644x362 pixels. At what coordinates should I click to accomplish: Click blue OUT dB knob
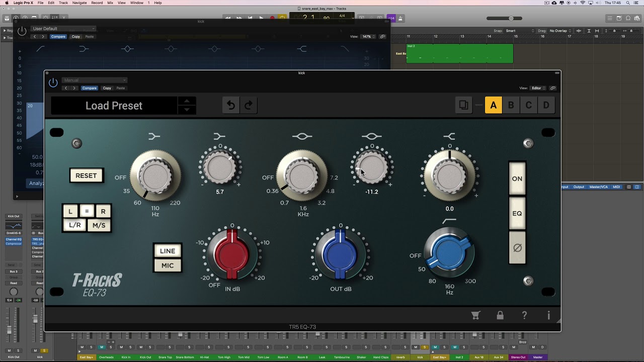coord(341,253)
